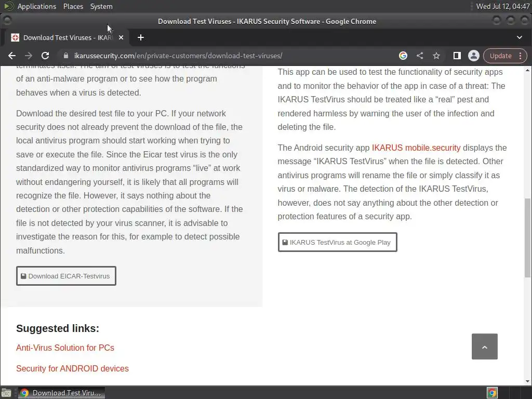The width and height of the screenshot is (532, 399).
Task: Click the window menu button in title bar
Action: coord(7,21)
